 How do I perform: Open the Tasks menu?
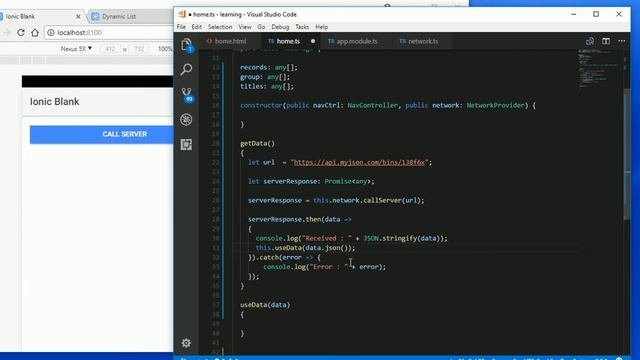pyautogui.click(x=302, y=27)
